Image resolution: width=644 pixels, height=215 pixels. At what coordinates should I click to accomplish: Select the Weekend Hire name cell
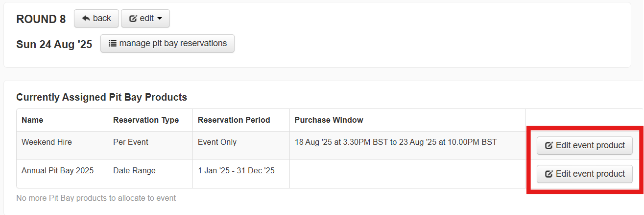pos(62,145)
